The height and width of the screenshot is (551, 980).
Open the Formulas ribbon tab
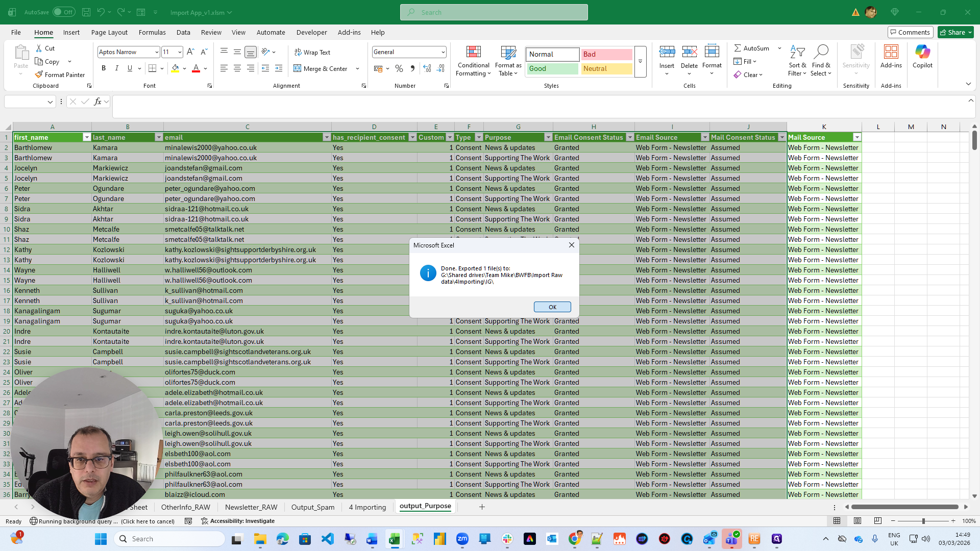[x=152, y=32]
